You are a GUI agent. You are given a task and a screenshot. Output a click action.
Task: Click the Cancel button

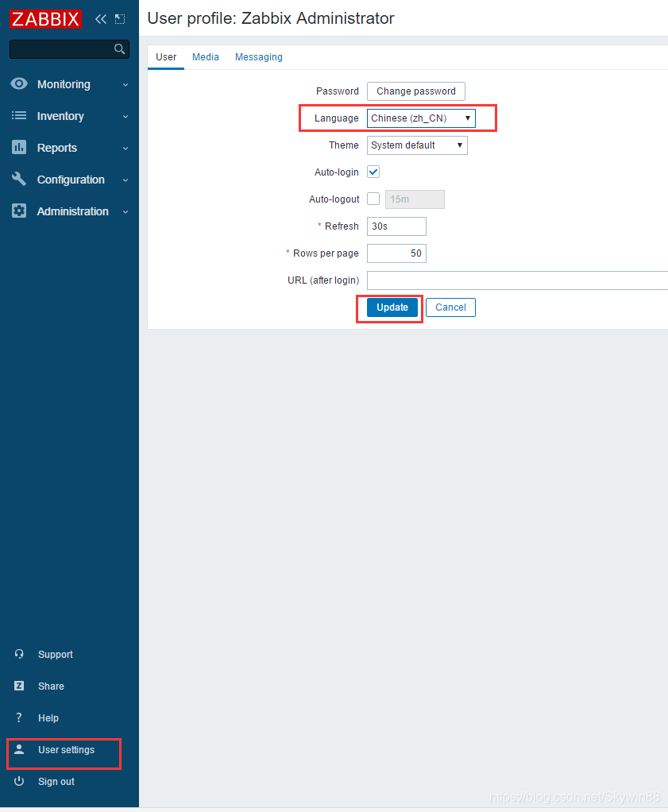pyautogui.click(x=450, y=307)
